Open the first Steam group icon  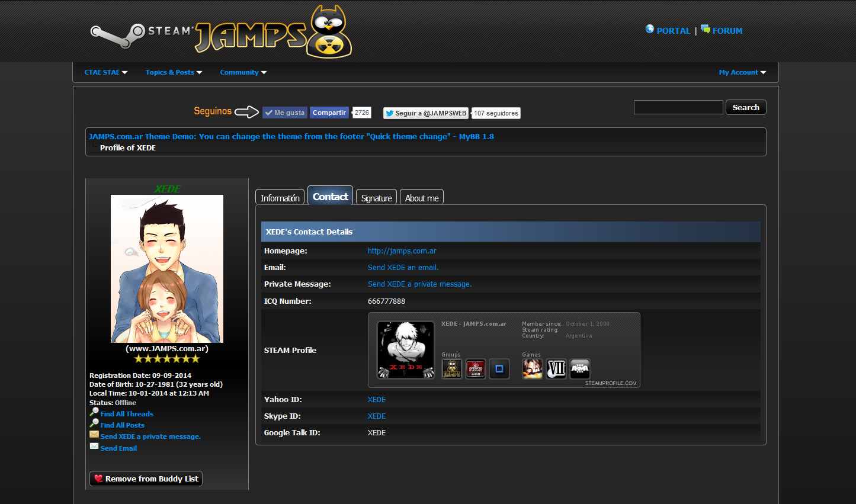(451, 369)
